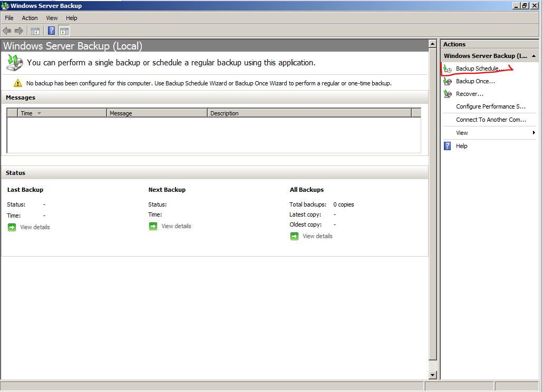Click the backup disc icon beside intro text
The image size is (543, 392).
[x=15, y=63]
